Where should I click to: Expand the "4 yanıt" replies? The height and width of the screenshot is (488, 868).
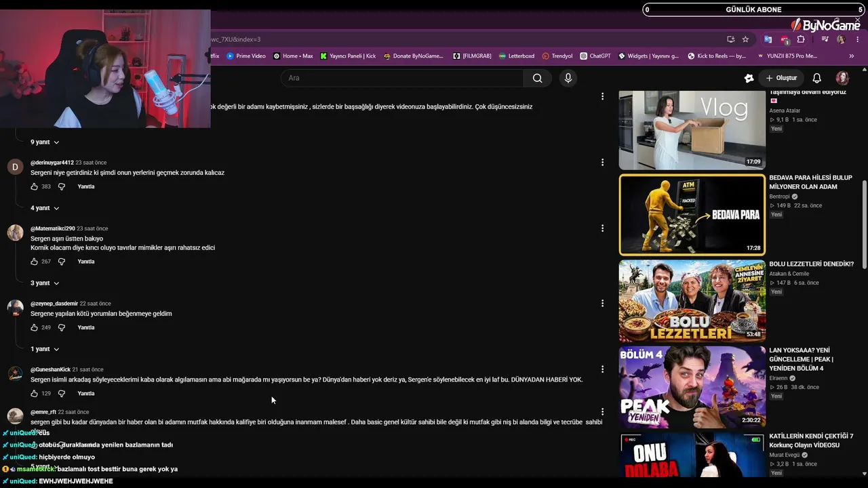pos(45,208)
